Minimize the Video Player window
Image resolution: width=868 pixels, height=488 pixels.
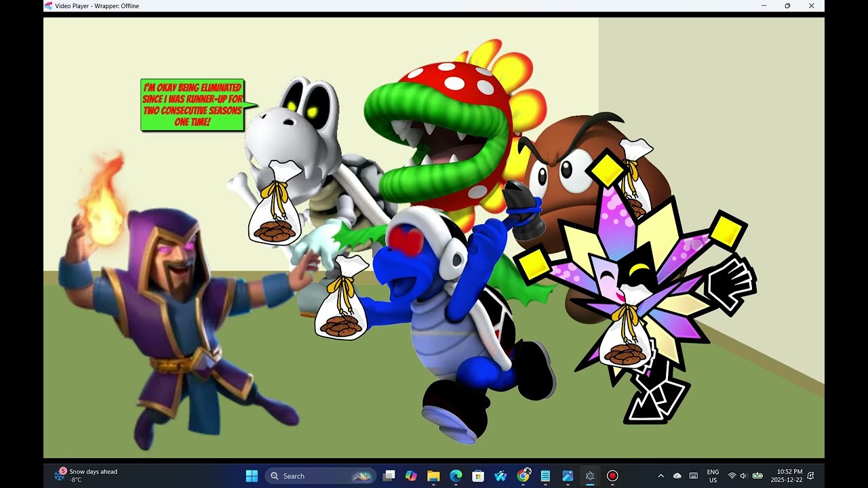[764, 5]
